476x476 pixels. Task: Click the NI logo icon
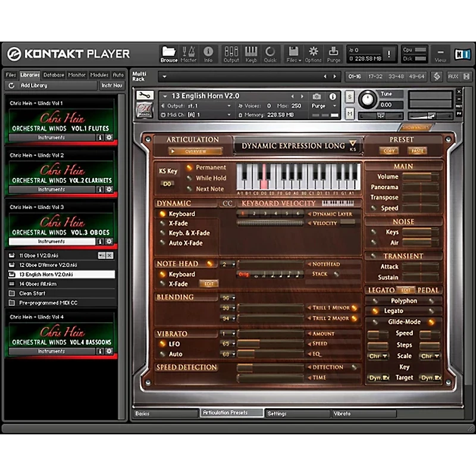pos(462,54)
